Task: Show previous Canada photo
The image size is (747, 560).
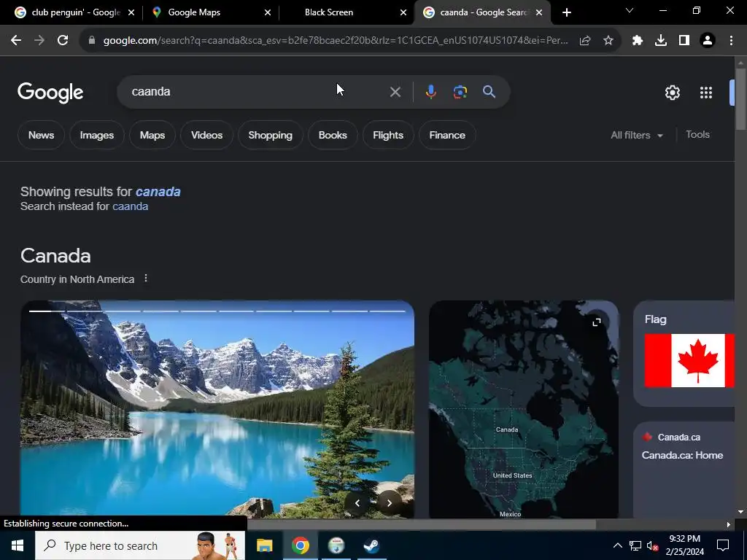Action: [357, 502]
